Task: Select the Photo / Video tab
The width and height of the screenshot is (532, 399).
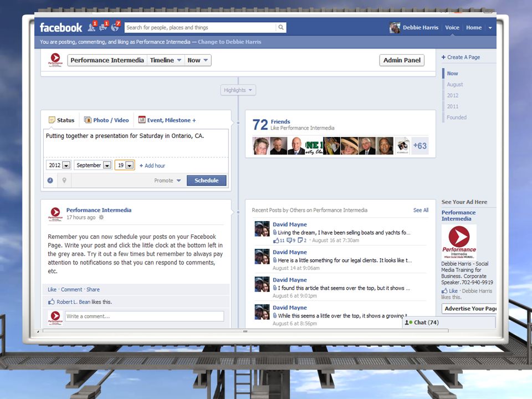Action: click(106, 120)
